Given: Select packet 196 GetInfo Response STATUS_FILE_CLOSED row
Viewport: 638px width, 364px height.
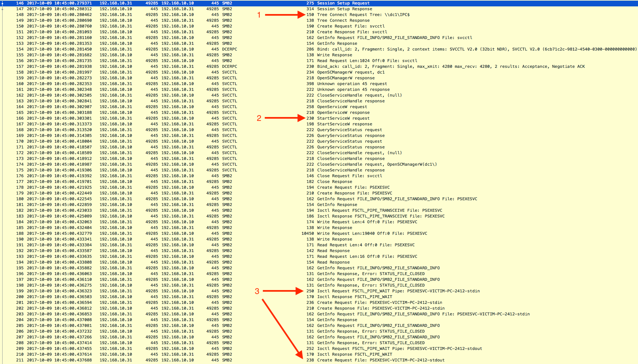Looking at the screenshot, I should (x=371, y=274).
